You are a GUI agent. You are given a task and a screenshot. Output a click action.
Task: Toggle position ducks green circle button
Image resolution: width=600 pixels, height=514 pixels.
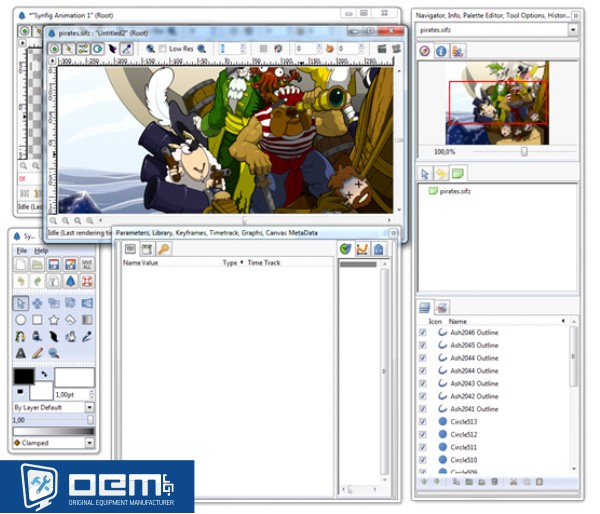coord(54,49)
